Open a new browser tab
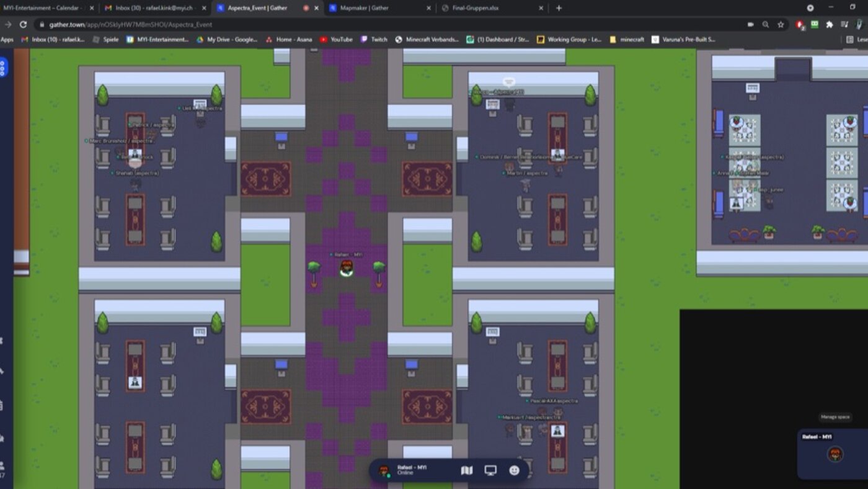The image size is (868, 489). pos(559,8)
